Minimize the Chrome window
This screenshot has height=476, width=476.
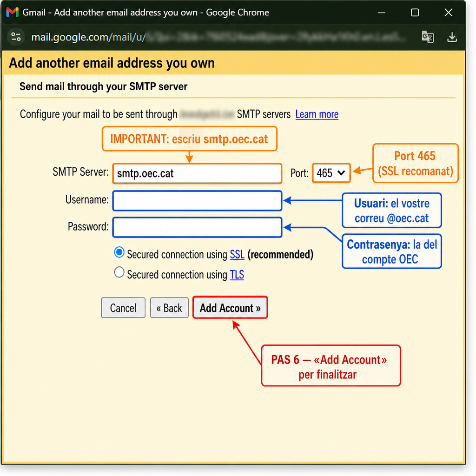(381, 13)
